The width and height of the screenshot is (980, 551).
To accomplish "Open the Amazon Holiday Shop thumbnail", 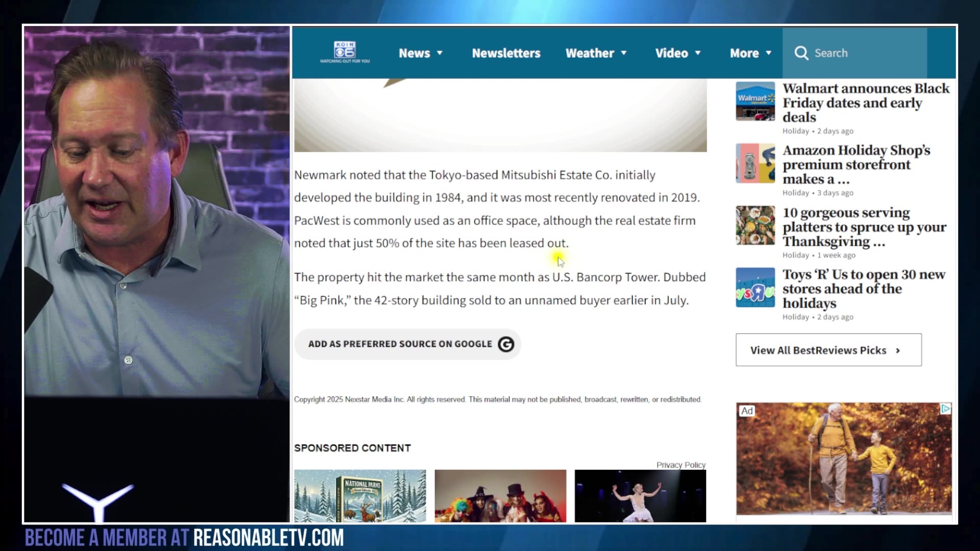I will (x=755, y=163).
